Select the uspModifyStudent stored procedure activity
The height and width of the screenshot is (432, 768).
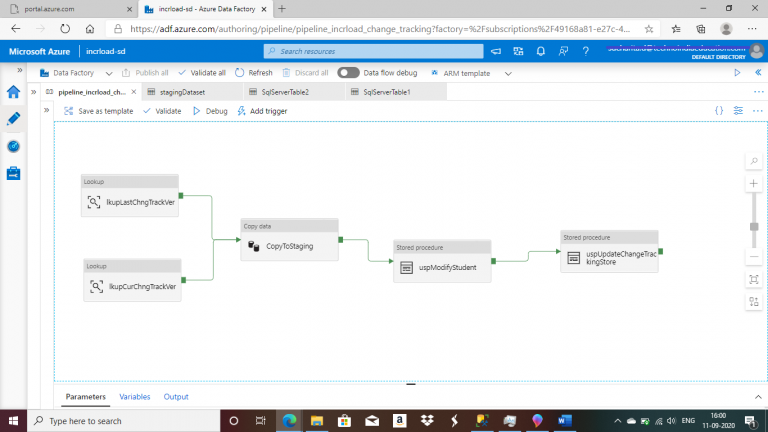(442, 261)
